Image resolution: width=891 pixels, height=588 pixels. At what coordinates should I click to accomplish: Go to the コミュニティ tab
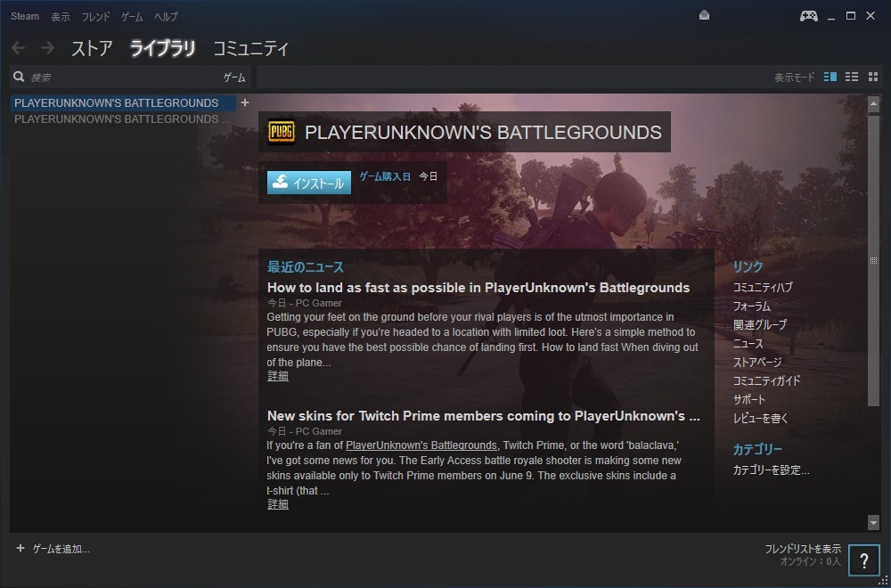point(251,49)
